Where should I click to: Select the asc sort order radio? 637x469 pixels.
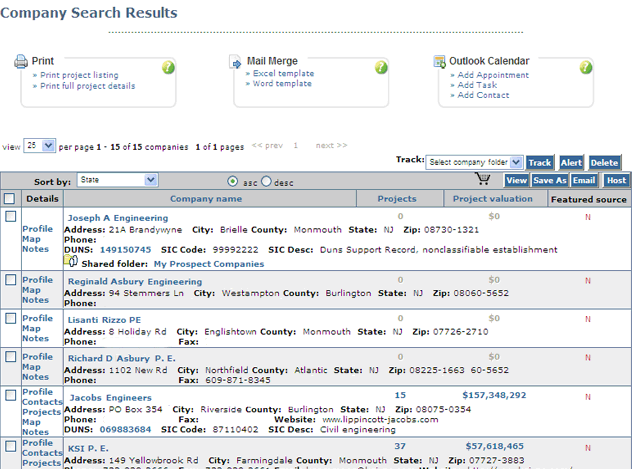[233, 181]
